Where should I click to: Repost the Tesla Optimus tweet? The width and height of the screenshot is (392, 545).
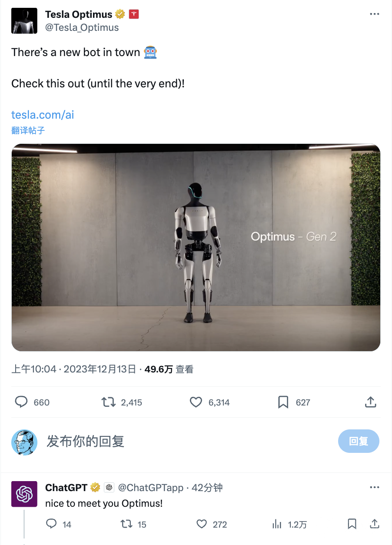tap(109, 402)
